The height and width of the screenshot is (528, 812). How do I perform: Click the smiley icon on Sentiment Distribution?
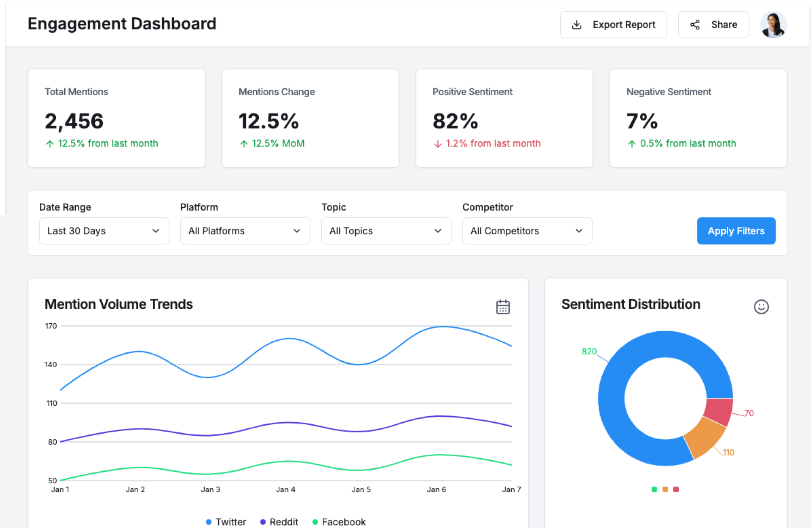click(x=761, y=307)
